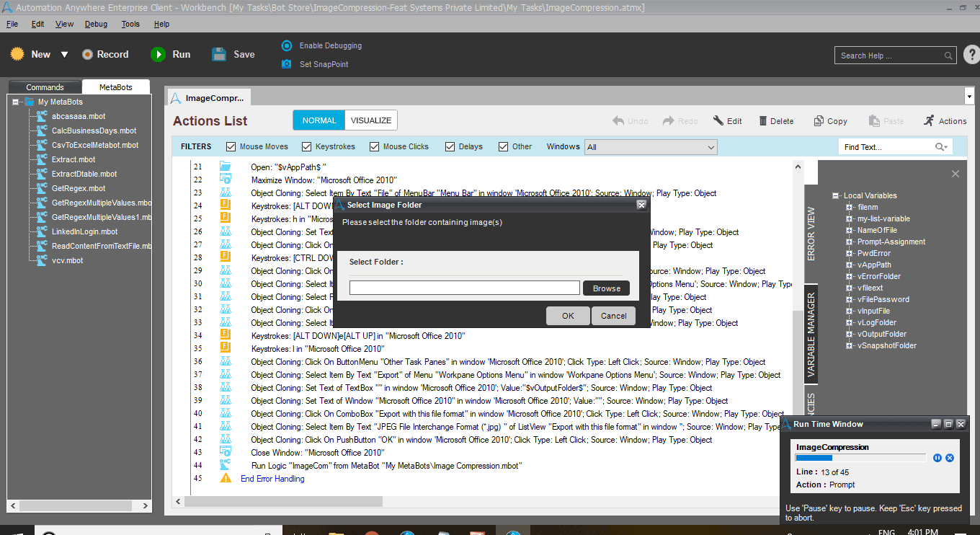The height and width of the screenshot is (535, 980).
Task: Click the Set SnapPoint camera icon
Action: (x=287, y=64)
